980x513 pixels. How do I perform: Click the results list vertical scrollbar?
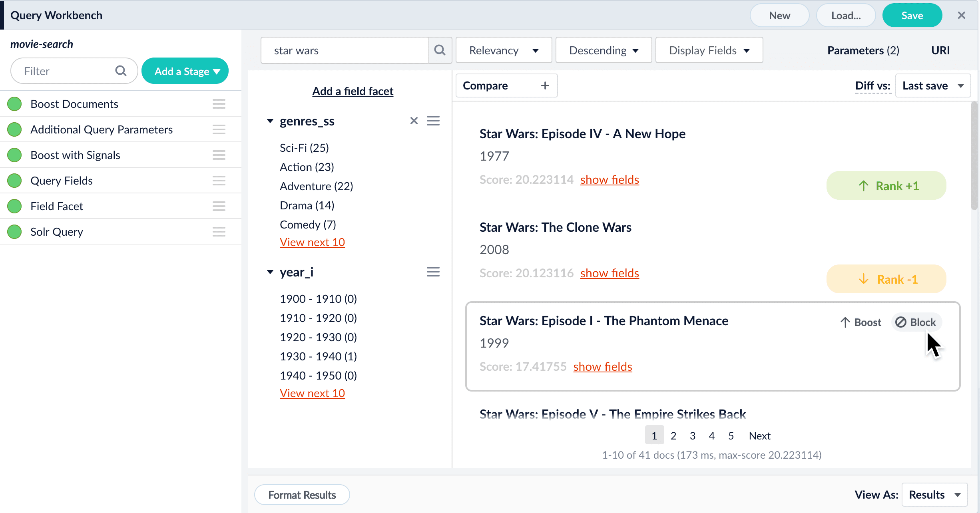click(974, 156)
